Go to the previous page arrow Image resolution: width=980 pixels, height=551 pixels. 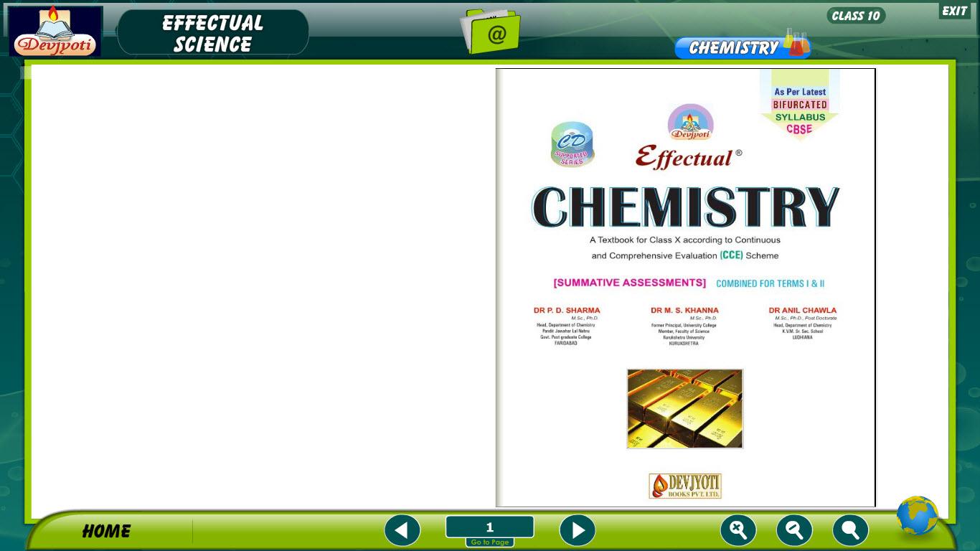click(402, 531)
